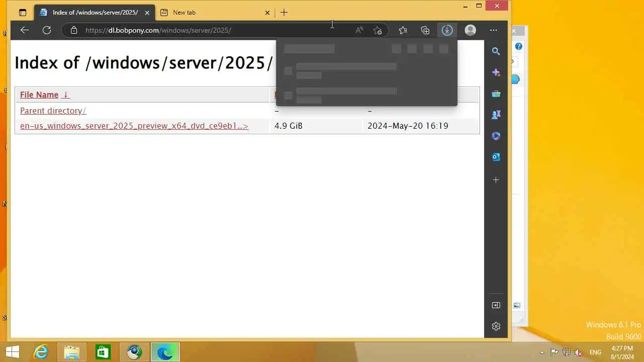Hide the sidebar with the toggle icon
This screenshot has width=644, height=362.
[496, 305]
